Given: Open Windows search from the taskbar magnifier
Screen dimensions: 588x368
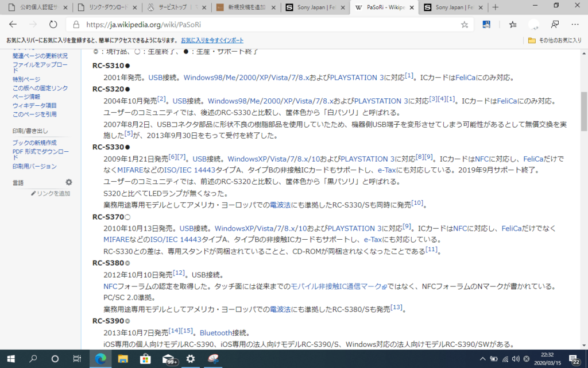Looking at the screenshot, I should point(33,359).
